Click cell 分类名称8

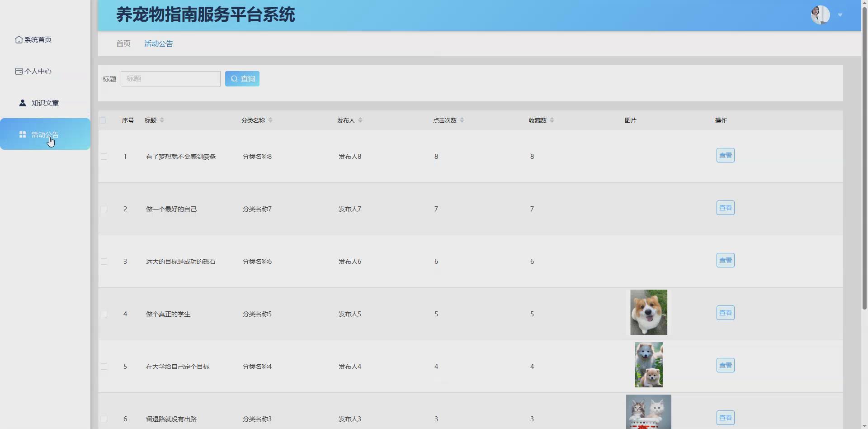click(257, 157)
